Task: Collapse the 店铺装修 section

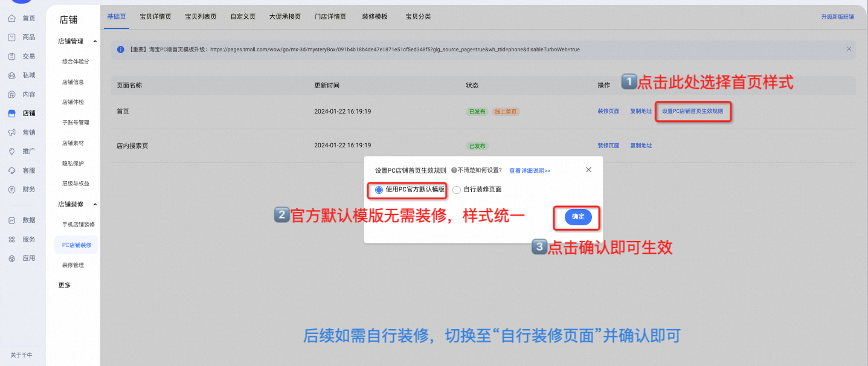Action: tap(95, 204)
